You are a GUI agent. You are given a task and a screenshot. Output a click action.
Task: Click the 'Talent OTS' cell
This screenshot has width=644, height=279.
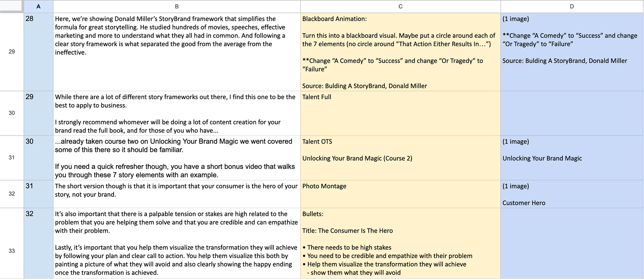400,157
